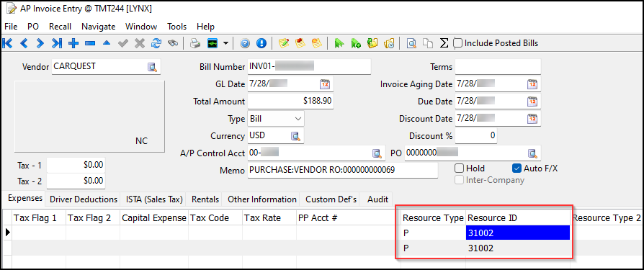Go to the first record

click(x=7, y=43)
